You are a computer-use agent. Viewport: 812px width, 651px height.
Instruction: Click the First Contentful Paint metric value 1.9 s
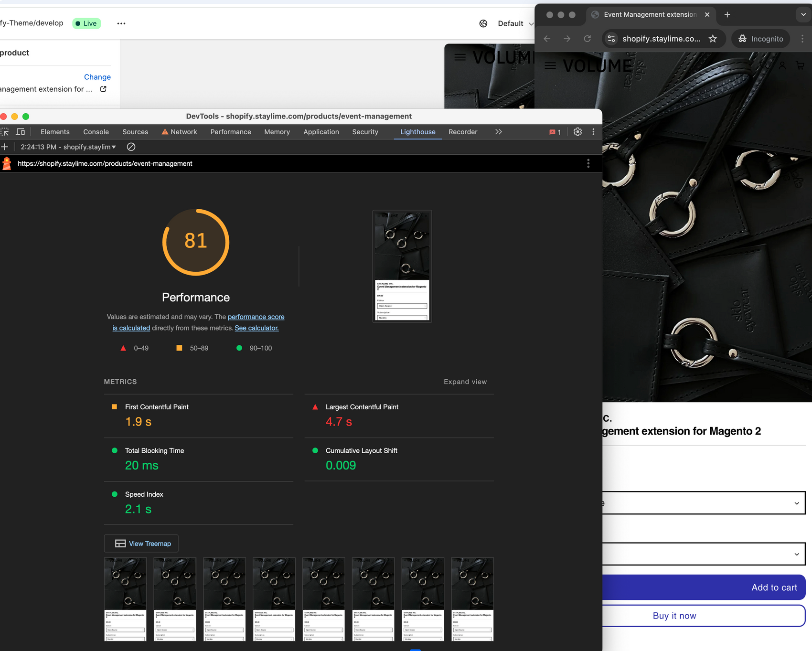(139, 422)
